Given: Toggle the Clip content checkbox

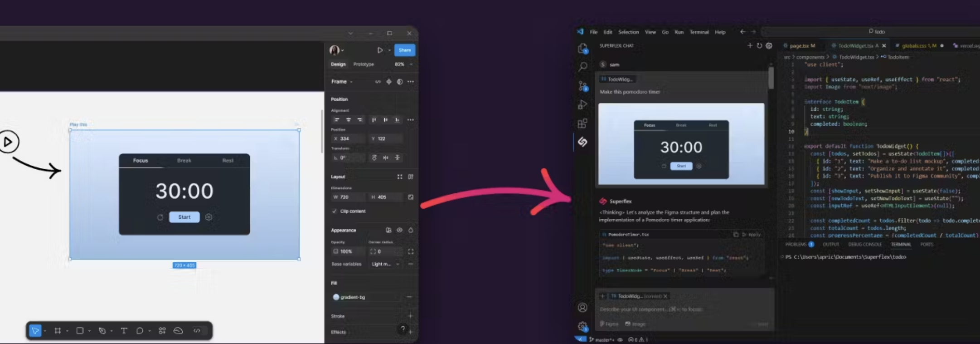Looking at the screenshot, I should 335,211.
